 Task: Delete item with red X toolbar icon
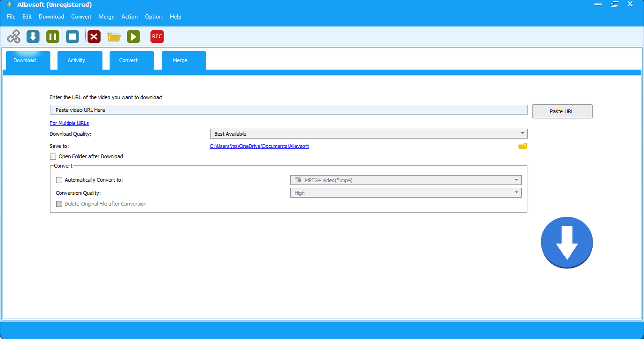94,36
